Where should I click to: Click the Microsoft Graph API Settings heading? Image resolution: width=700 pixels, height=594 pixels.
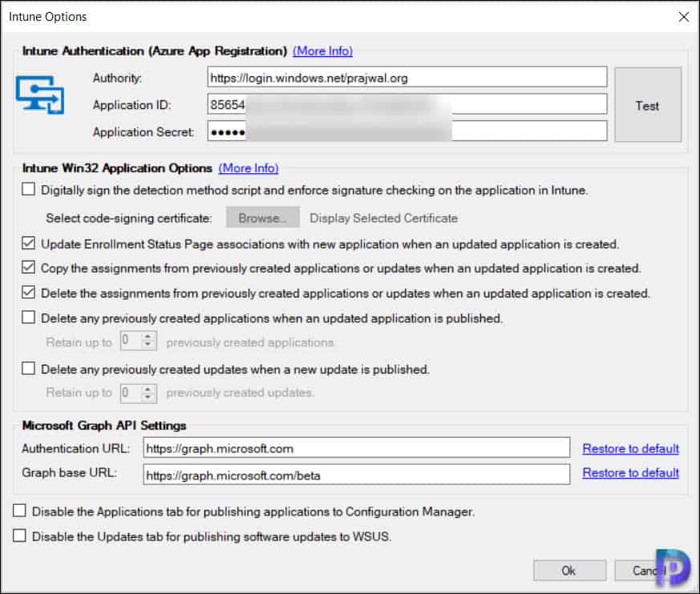coord(104,426)
